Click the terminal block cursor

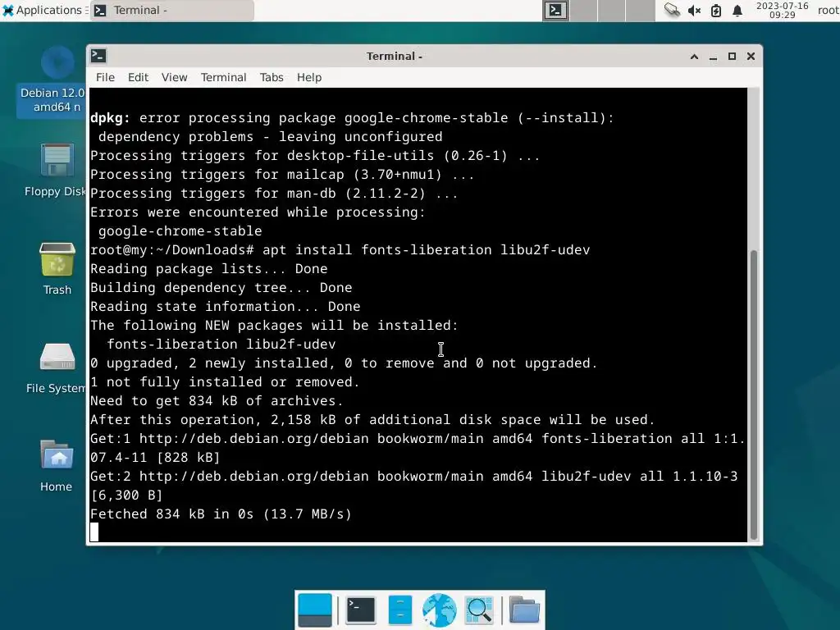click(94, 532)
